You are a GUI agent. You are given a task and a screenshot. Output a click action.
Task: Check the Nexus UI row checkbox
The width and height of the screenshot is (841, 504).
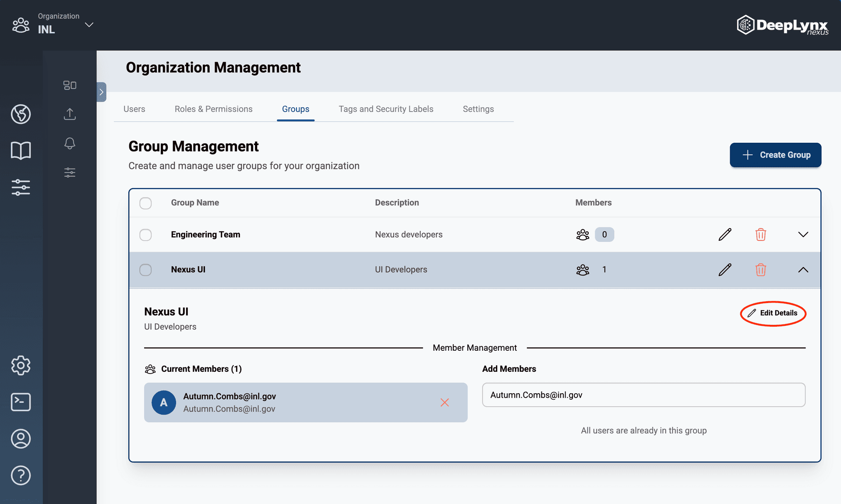pyautogui.click(x=145, y=270)
